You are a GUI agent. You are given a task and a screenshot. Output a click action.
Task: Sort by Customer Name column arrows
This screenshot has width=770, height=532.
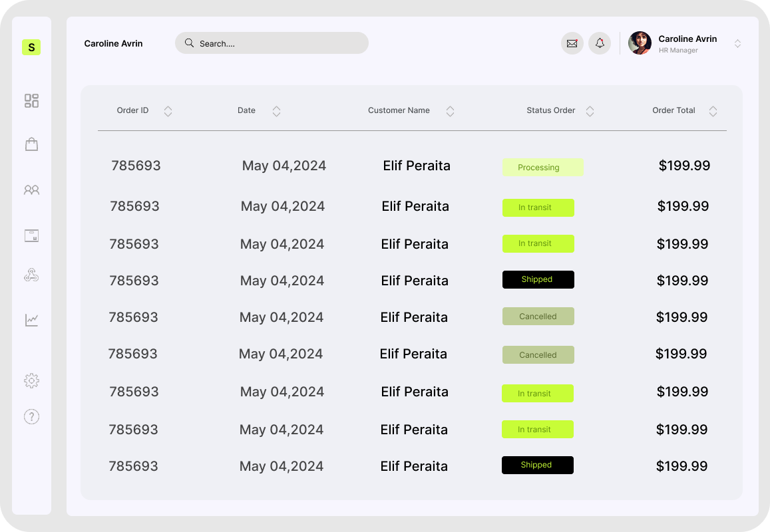450,111
